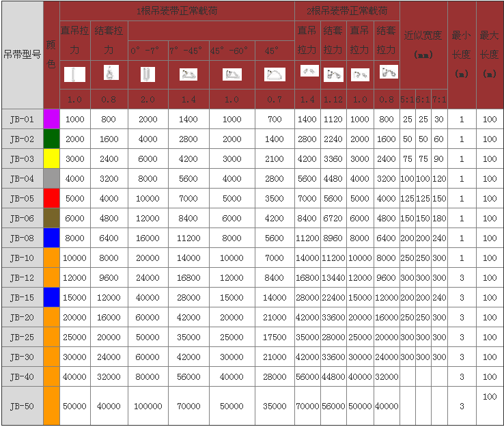
Task: Select the dark green JB-02 color swatch
Action: click(x=51, y=139)
